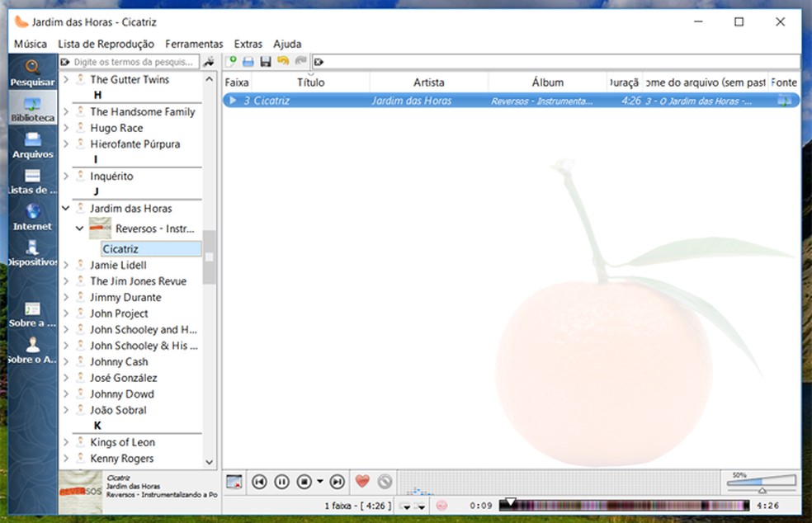This screenshot has width=812, height=523.
Task: Select José González in the library tree
Action: 124,378
